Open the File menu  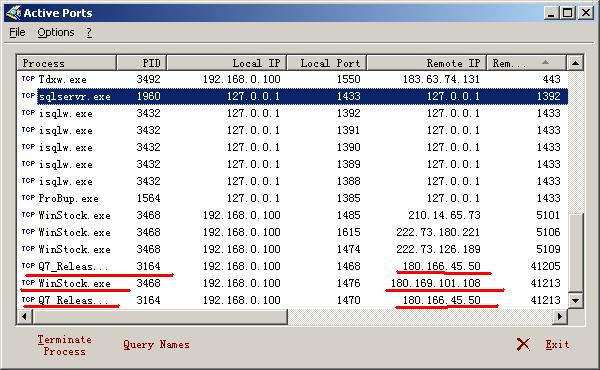(x=17, y=33)
